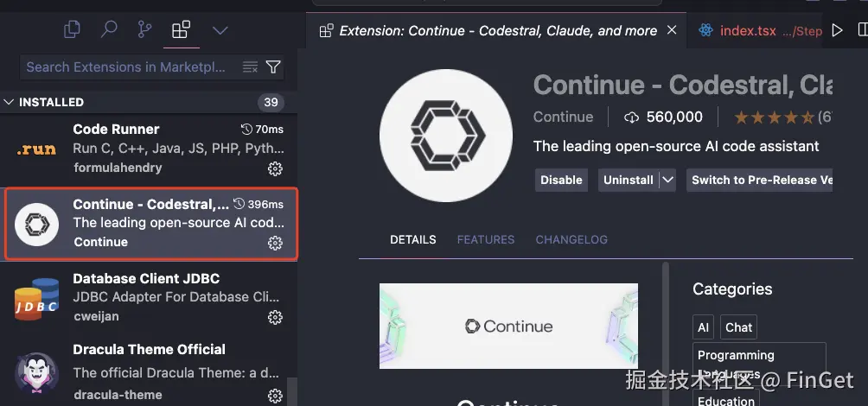Open Database Client JDBC manage gear
This screenshot has width=868, height=406.
[x=275, y=317]
